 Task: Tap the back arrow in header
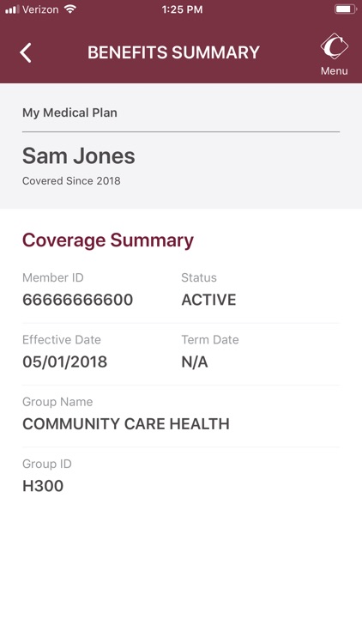26,53
